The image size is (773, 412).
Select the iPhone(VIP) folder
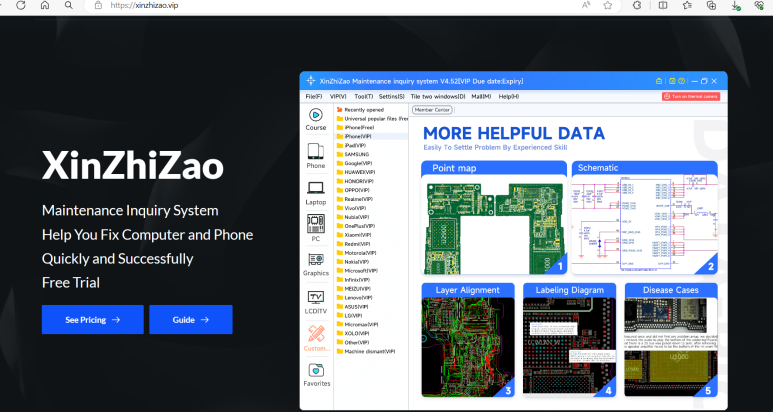354,137
